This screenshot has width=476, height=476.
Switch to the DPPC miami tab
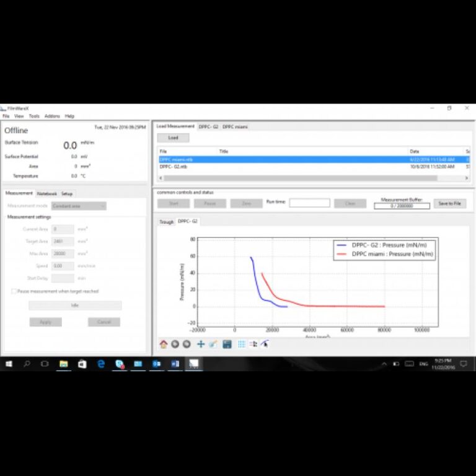coord(236,126)
